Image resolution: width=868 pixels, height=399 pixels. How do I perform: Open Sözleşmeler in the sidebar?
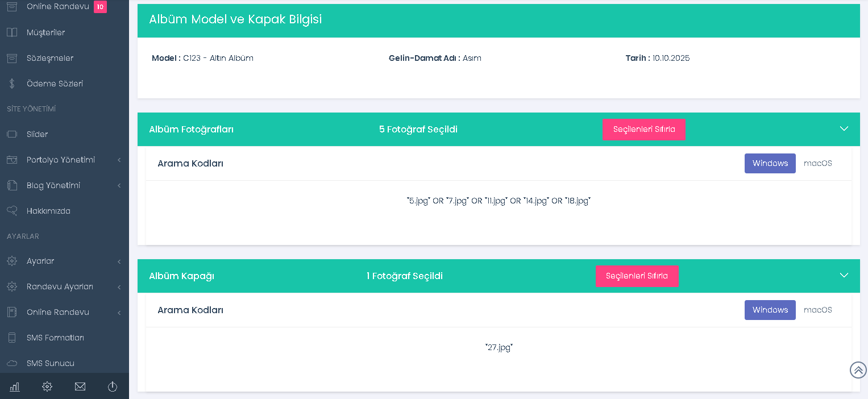[x=50, y=58]
